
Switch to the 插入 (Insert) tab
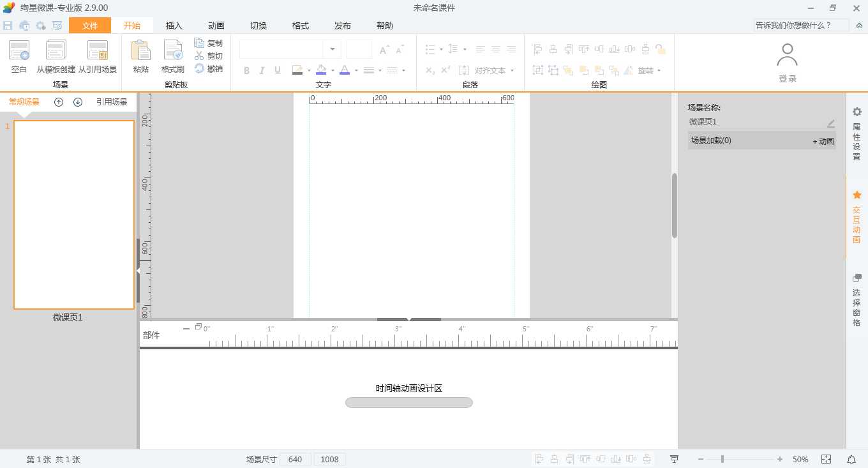174,26
